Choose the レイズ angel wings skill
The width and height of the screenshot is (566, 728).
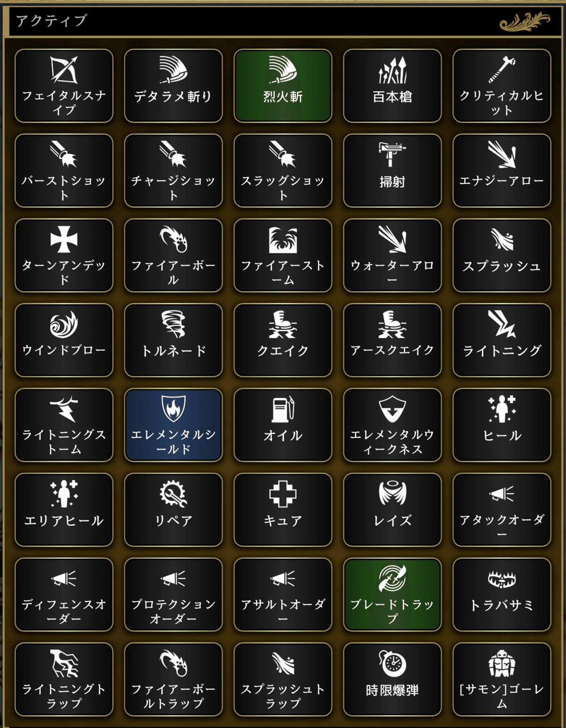pos(392,510)
